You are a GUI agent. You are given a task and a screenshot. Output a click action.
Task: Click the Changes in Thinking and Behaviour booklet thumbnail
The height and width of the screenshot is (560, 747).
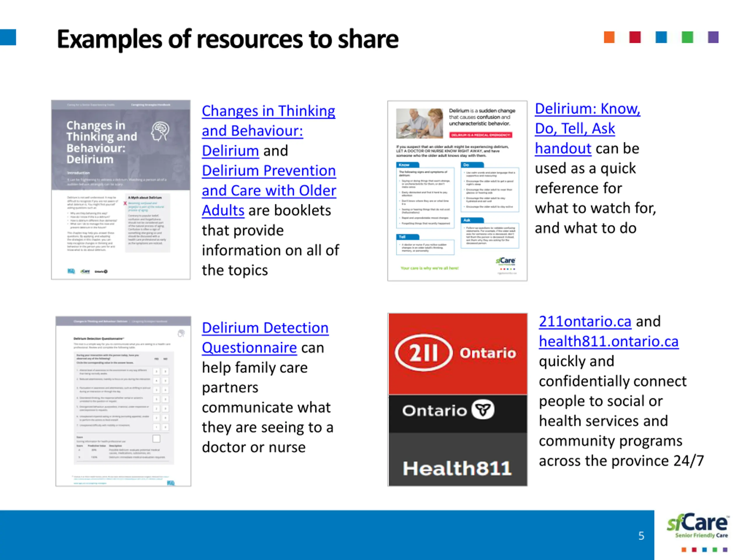tap(121, 190)
